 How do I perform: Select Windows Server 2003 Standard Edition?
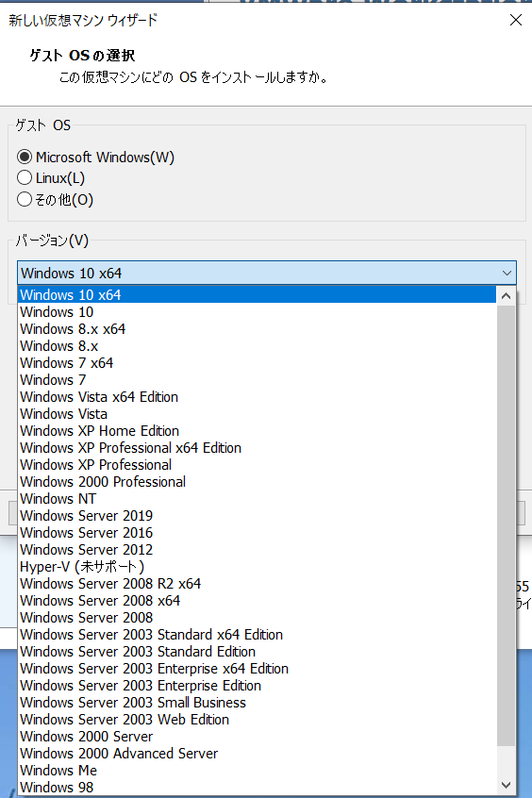[x=258, y=652]
